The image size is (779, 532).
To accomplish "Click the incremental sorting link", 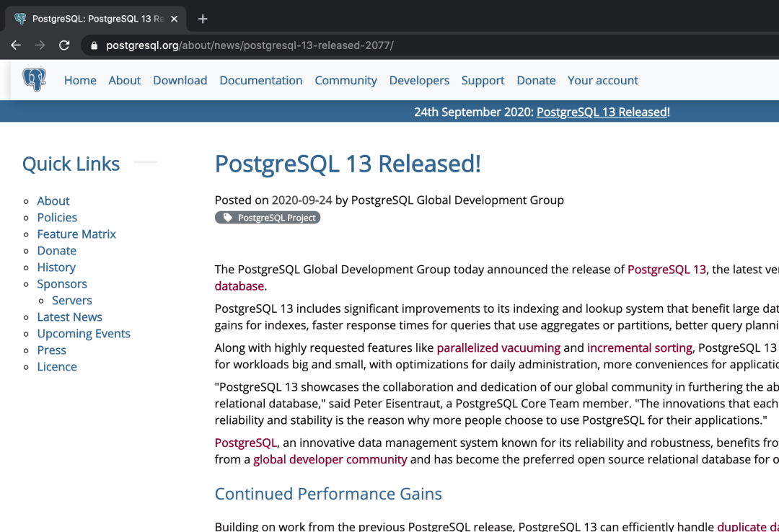I will coord(639,347).
